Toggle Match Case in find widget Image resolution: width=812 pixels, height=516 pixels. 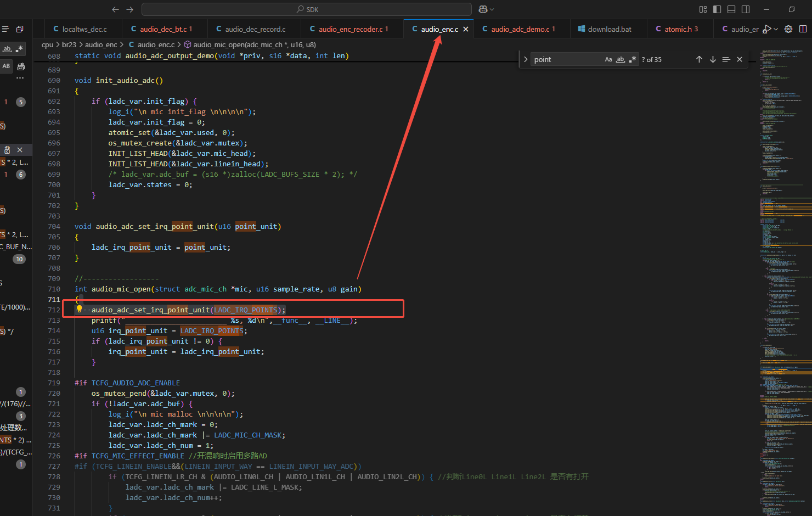(x=608, y=59)
